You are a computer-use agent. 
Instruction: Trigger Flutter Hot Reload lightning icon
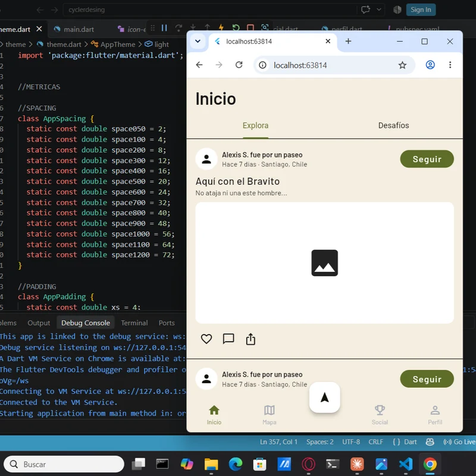tap(221, 27)
